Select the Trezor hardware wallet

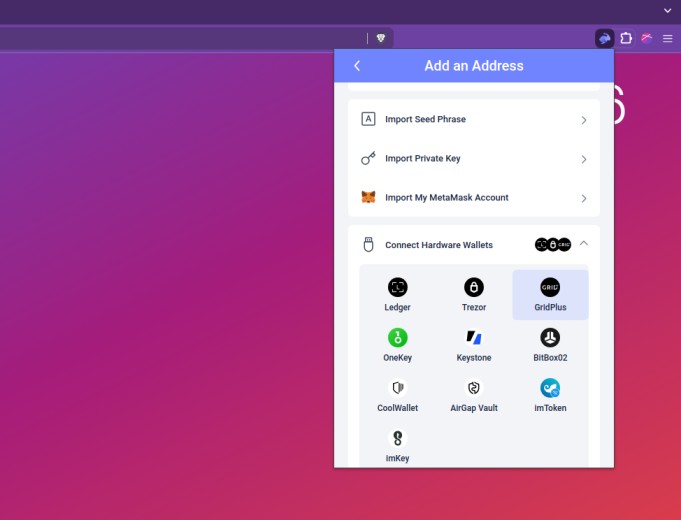coord(474,295)
